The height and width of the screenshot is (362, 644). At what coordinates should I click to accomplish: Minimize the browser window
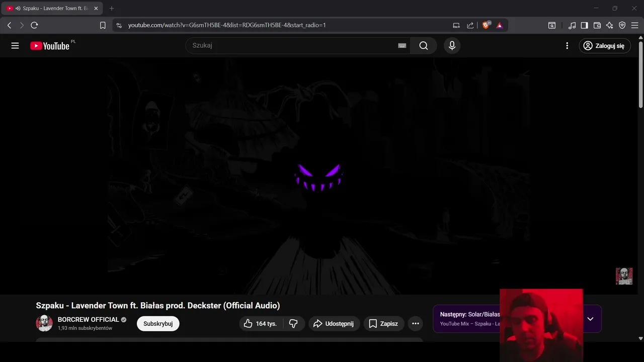click(596, 9)
